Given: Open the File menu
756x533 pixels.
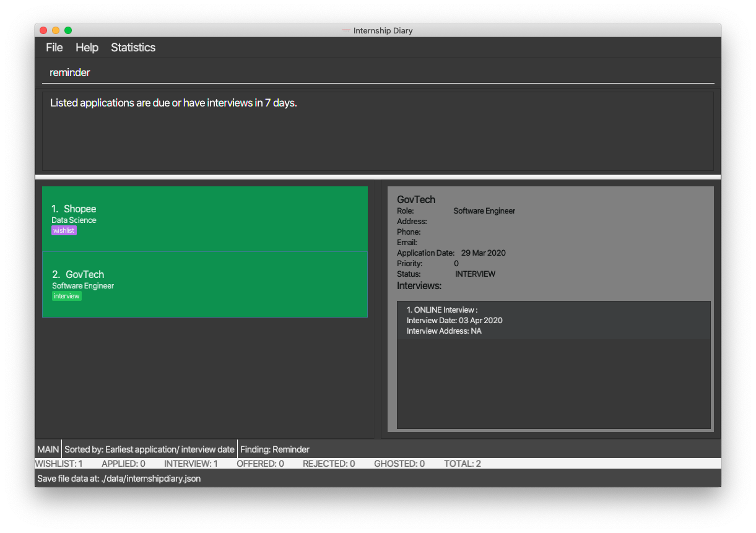Looking at the screenshot, I should (54, 48).
